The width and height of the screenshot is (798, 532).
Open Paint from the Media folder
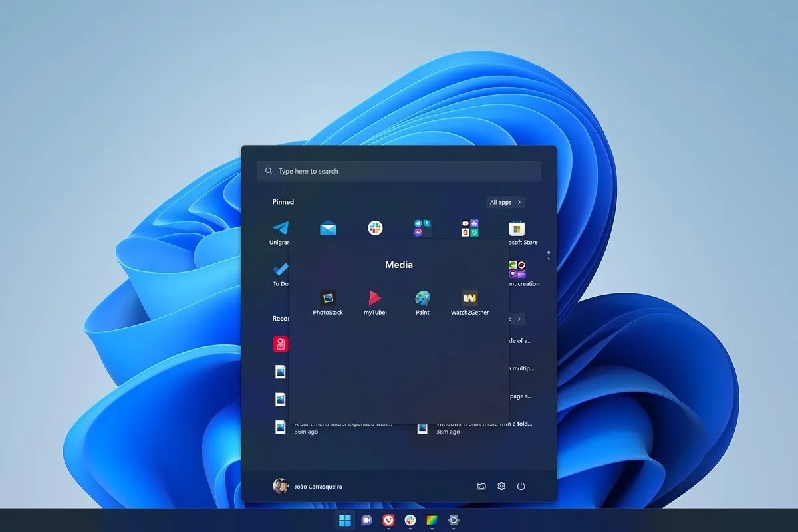[x=422, y=299]
